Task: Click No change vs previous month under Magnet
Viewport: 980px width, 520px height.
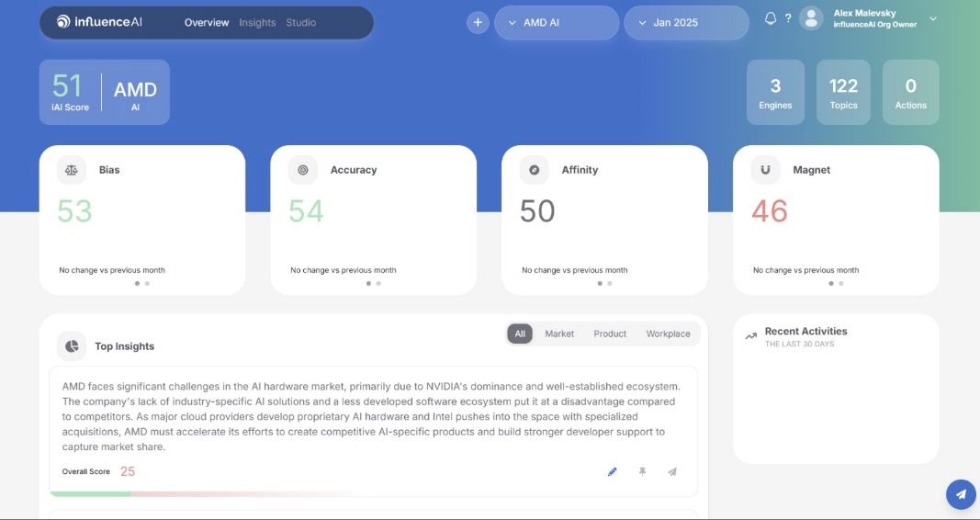Action: click(x=805, y=270)
